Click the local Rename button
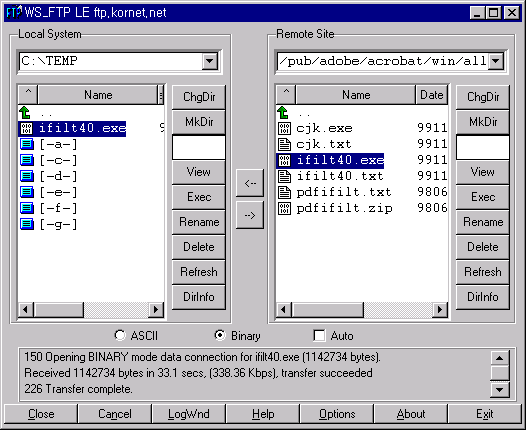The height and width of the screenshot is (430, 526). (199, 222)
